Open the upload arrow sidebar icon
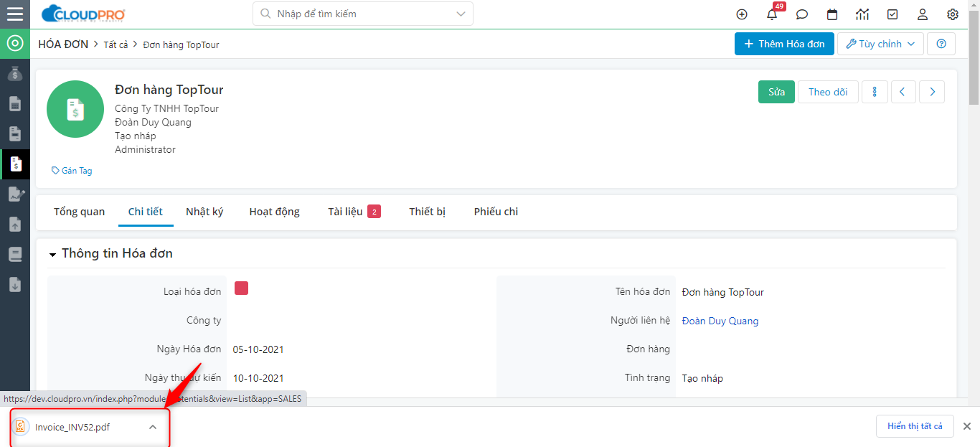This screenshot has height=447, width=980. (x=15, y=225)
